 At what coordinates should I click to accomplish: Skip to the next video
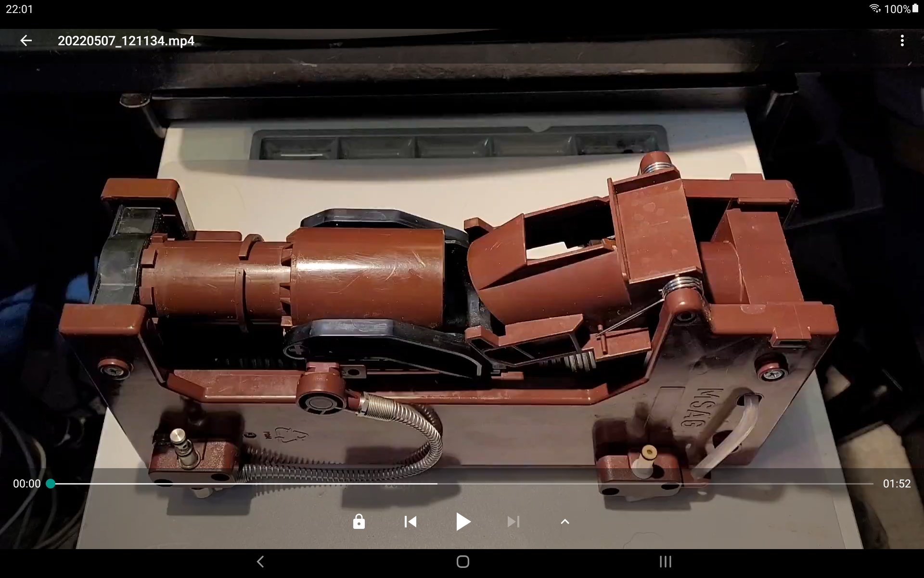[513, 522]
